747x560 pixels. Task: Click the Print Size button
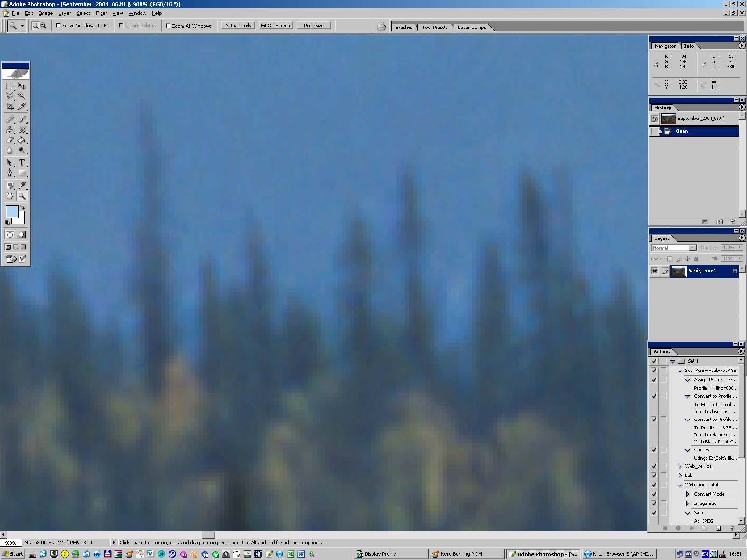pyautogui.click(x=313, y=26)
